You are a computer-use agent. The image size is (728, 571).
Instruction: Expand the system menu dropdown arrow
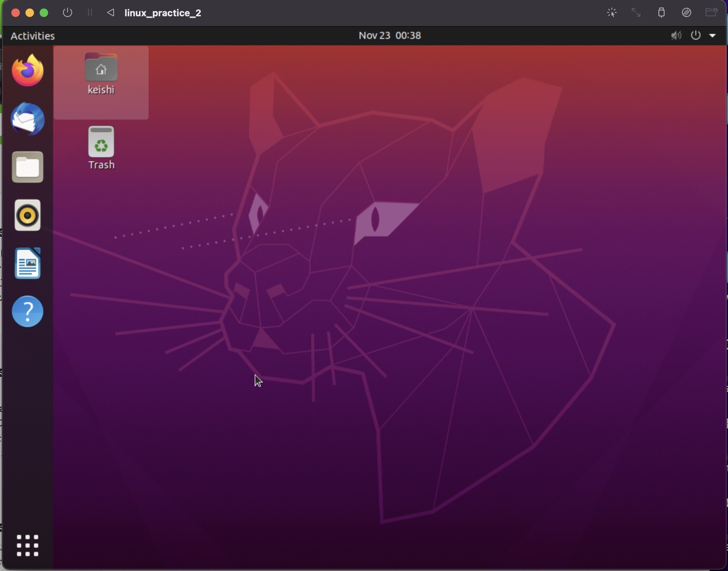click(712, 36)
